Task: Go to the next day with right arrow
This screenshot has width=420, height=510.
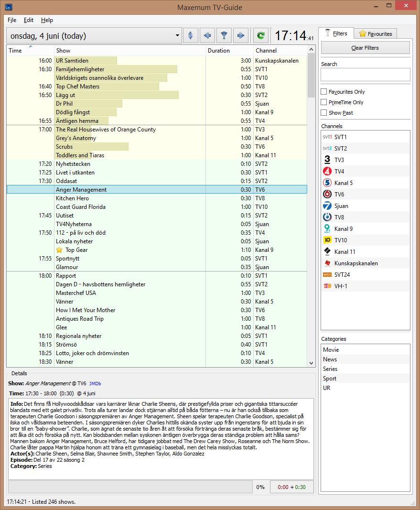Action: [x=240, y=35]
